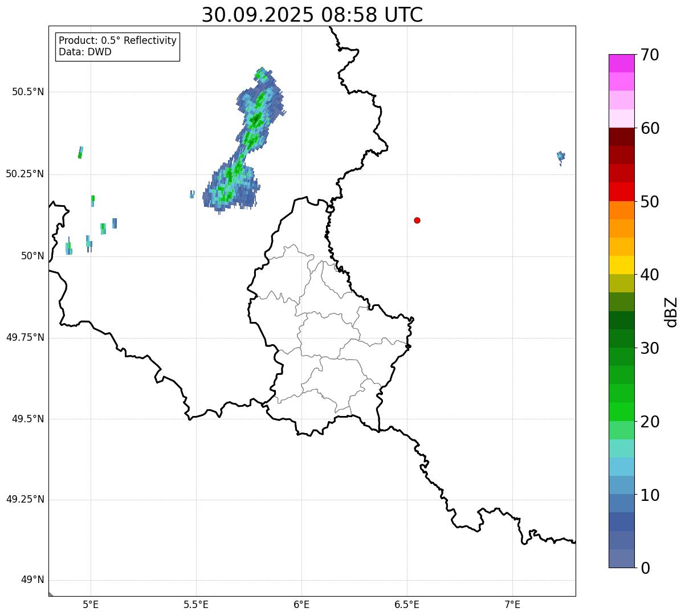The image size is (685, 616).
Task: Click the 5.5°E longitude label
Action: (x=196, y=604)
